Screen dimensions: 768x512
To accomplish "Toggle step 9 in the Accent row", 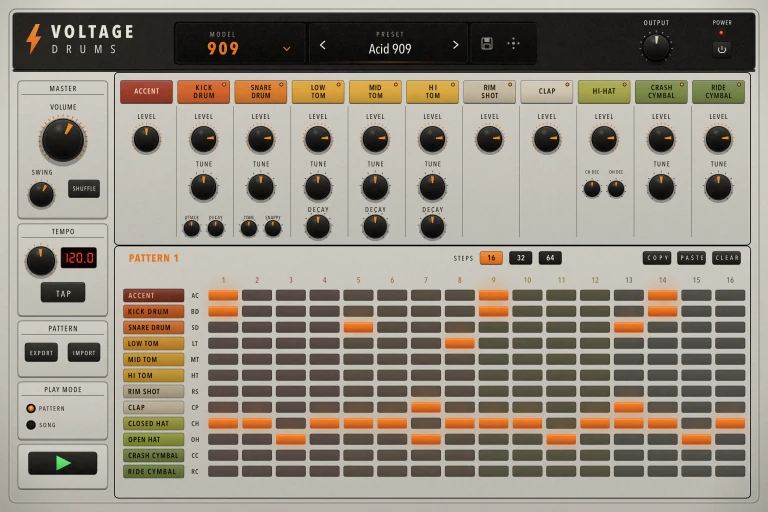I will click(493, 295).
